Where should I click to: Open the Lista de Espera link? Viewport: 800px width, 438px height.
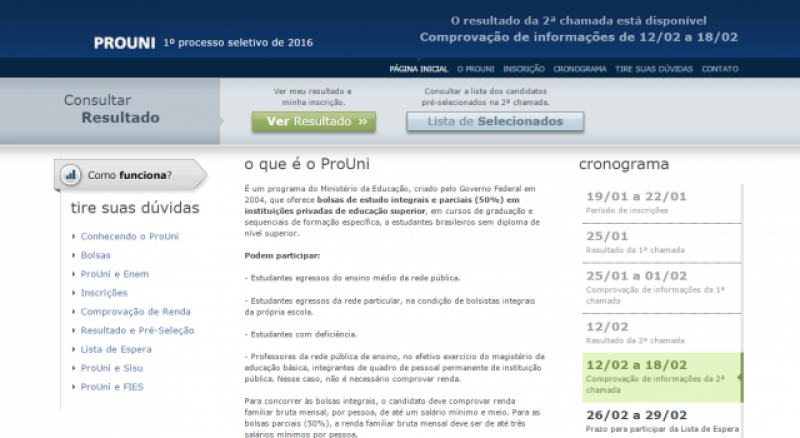point(116,350)
